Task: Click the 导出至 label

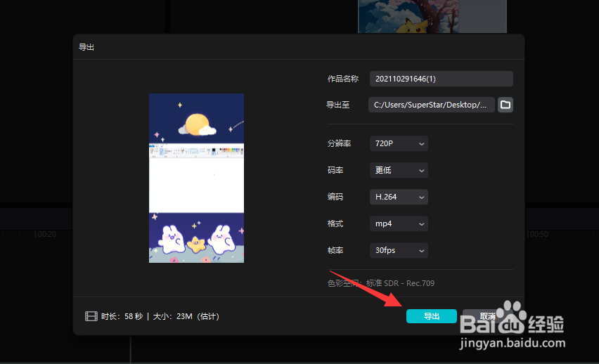Action: pyautogui.click(x=337, y=105)
